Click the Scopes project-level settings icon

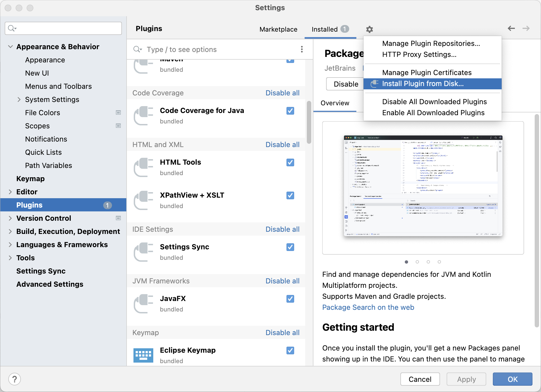tap(118, 126)
